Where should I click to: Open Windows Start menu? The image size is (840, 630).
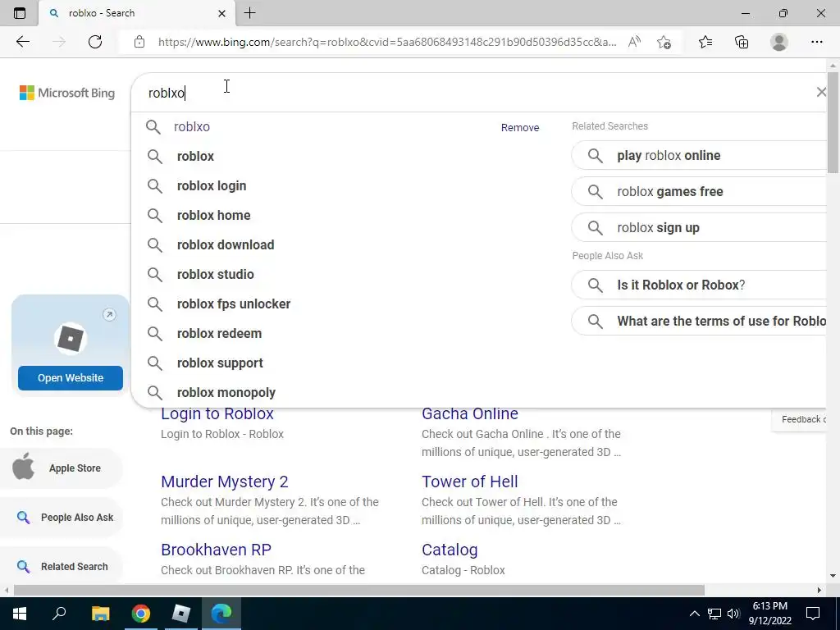20,614
